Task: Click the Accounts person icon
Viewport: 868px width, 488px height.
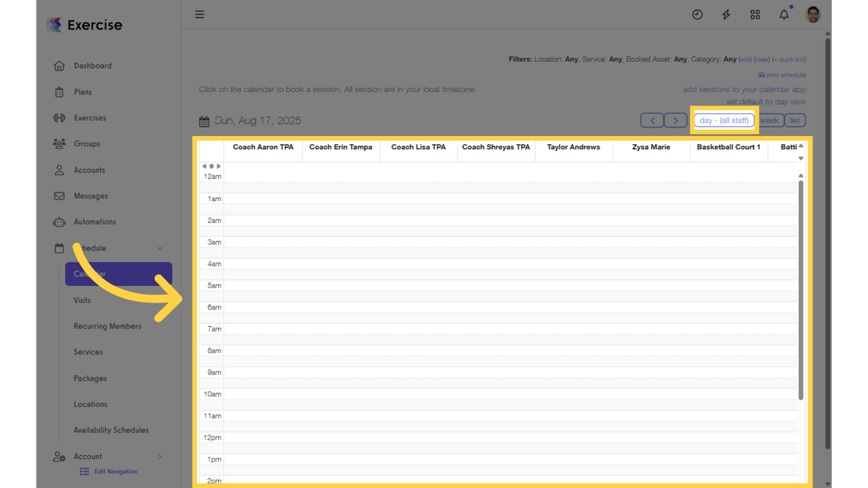Action: pos(59,170)
